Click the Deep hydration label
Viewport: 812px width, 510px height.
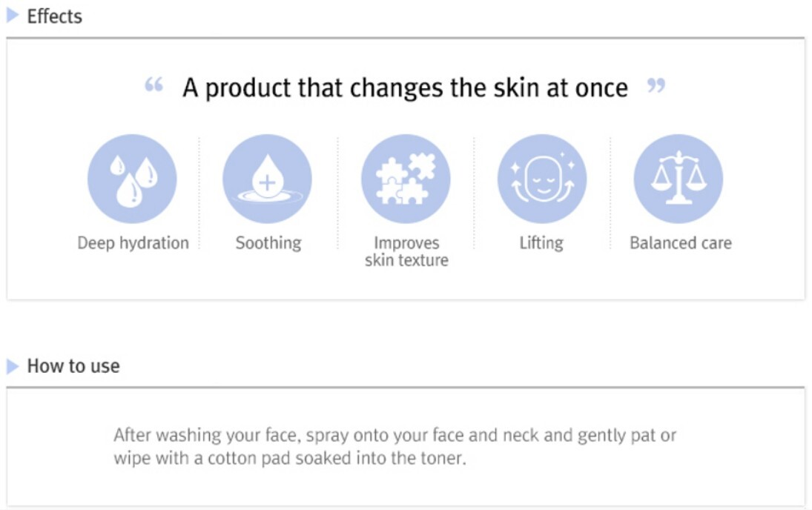pyautogui.click(x=133, y=243)
